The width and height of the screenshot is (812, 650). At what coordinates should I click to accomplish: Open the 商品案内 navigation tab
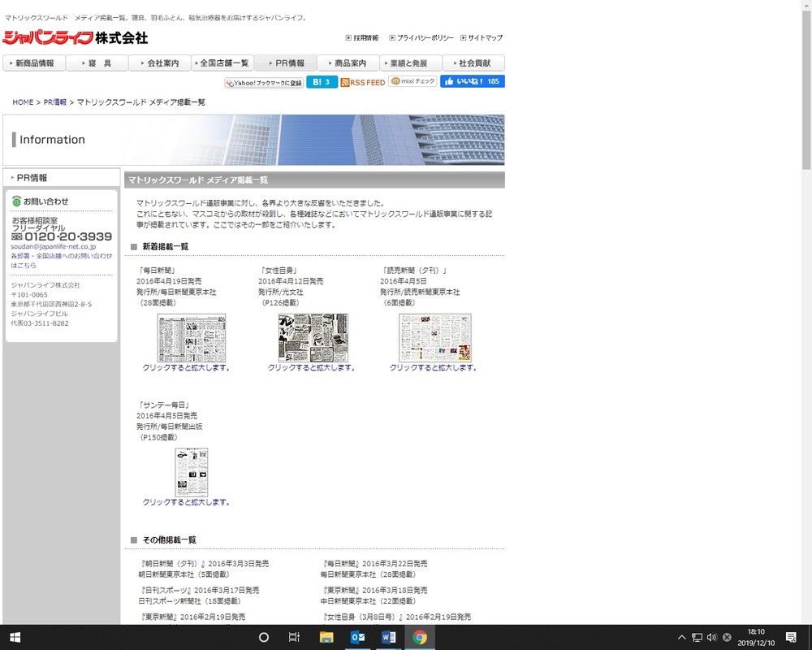pyautogui.click(x=346, y=62)
